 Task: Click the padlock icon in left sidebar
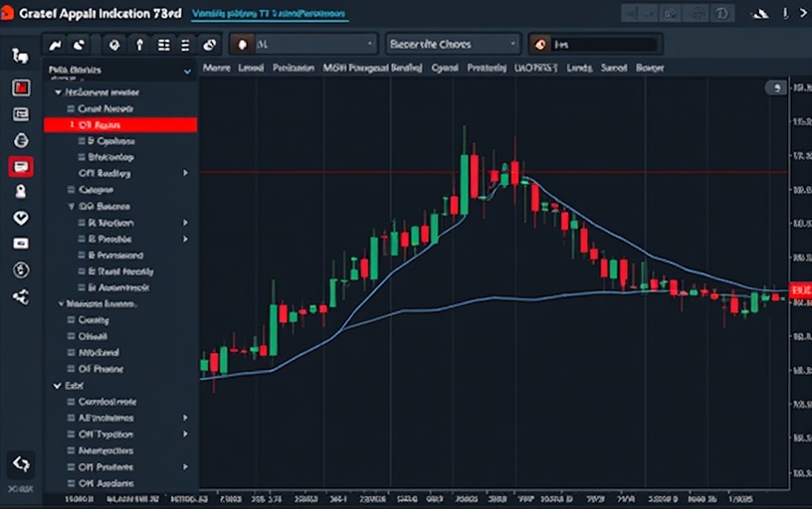[x=20, y=191]
